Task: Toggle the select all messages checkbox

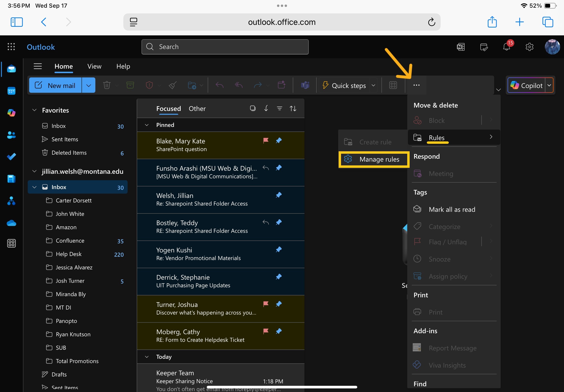Action: coord(252,108)
